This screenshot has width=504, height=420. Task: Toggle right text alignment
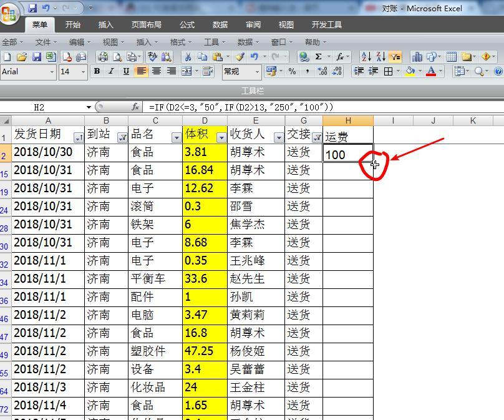[172, 71]
